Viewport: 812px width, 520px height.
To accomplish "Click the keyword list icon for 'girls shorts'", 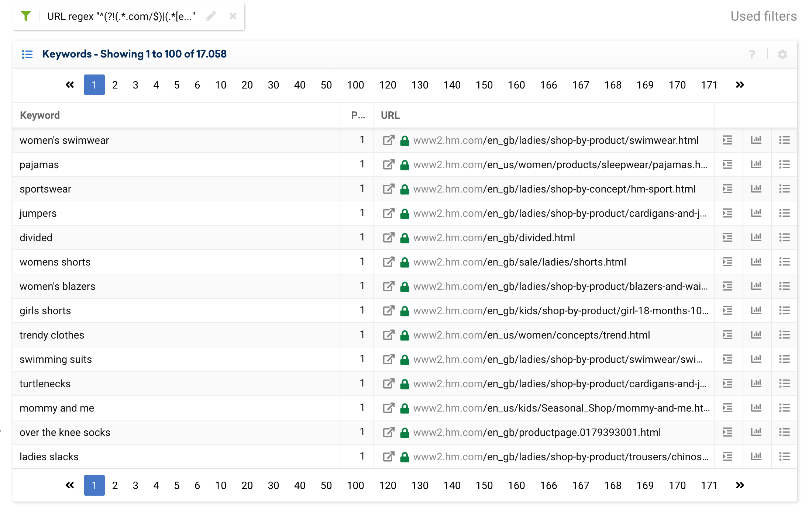I will 784,311.
